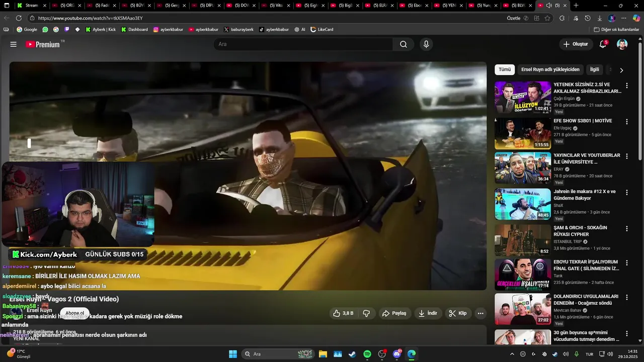Open browser history clock icon

(588, 18)
